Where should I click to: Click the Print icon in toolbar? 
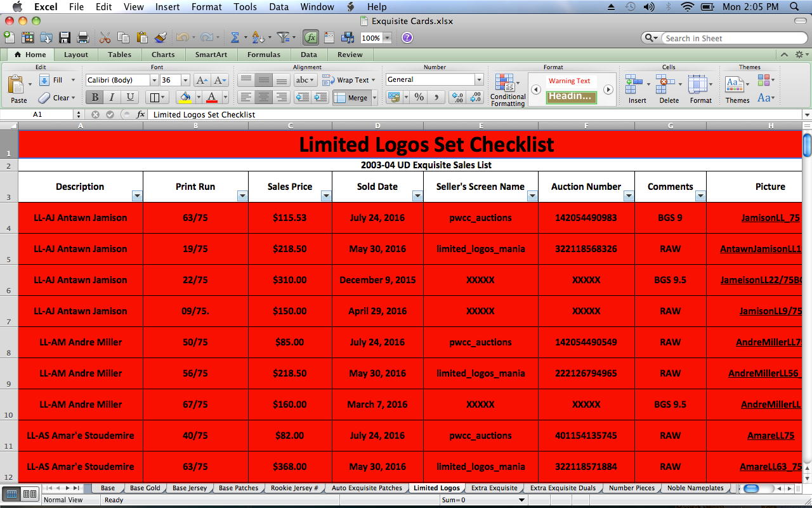click(83, 38)
